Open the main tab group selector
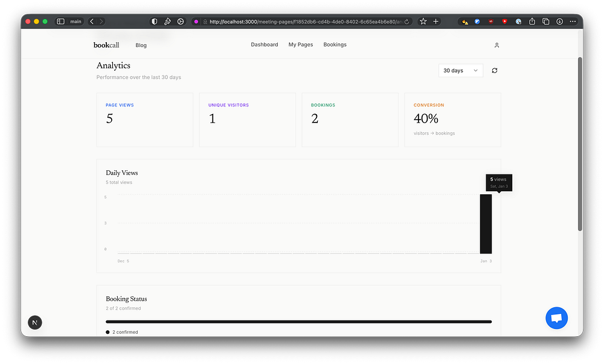 click(x=75, y=22)
